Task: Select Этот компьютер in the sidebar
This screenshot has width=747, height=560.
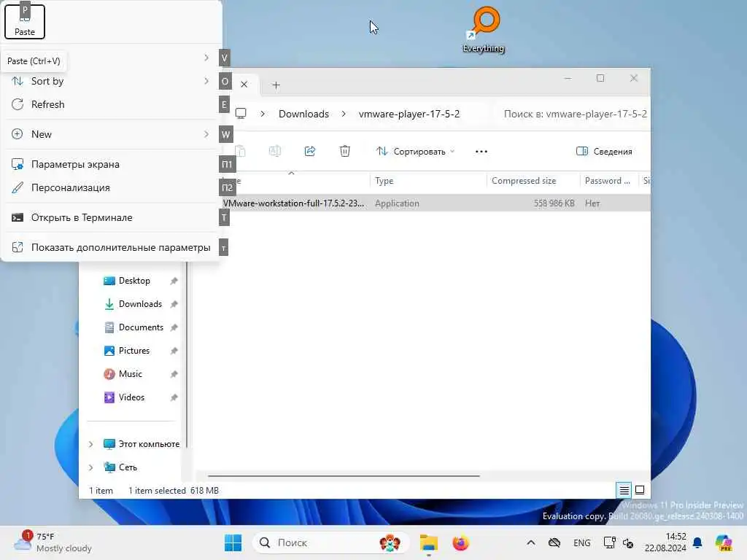Action: [142, 444]
